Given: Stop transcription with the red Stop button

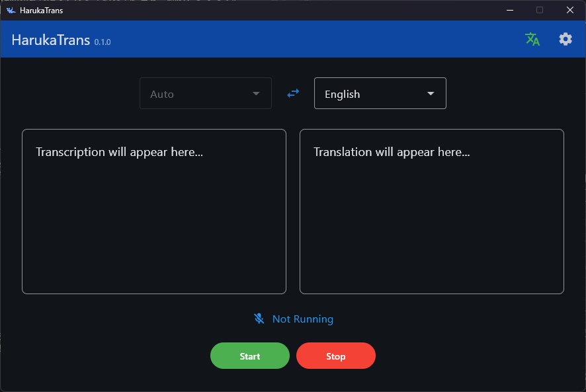Looking at the screenshot, I should tap(335, 356).
